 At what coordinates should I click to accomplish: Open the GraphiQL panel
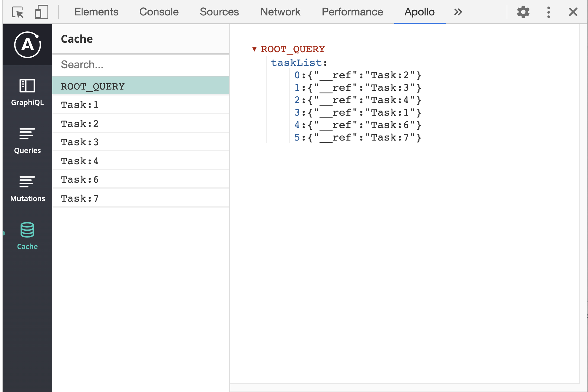tap(27, 92)
